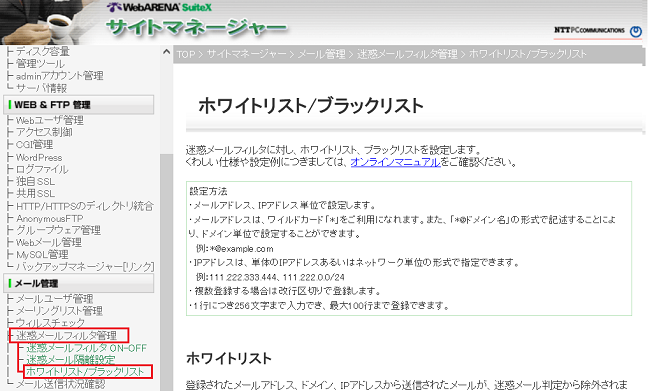The image size is (650, 391).
Task: Click 迷惑メールフィルタ管理 breadcrumb link
Action: pos(407,54)
